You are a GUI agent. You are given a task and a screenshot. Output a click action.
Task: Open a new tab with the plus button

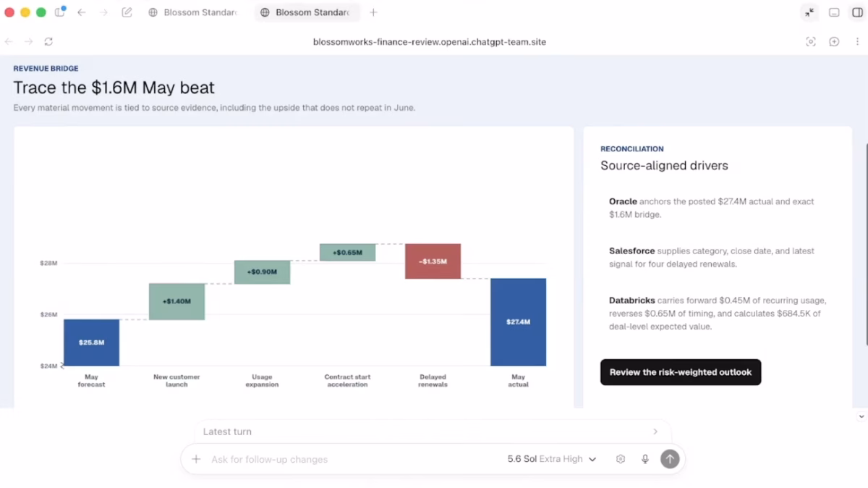[x=373, y=12]
